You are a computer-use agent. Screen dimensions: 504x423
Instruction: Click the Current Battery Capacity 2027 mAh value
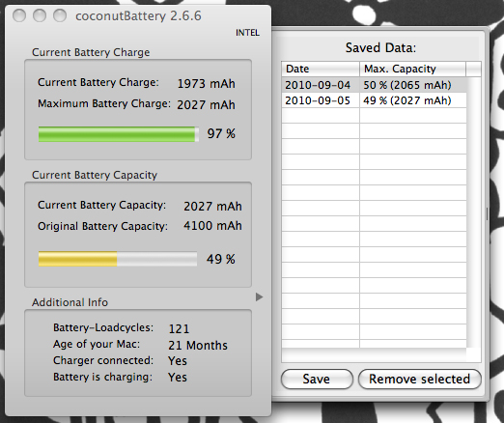(x=212, y=207)
